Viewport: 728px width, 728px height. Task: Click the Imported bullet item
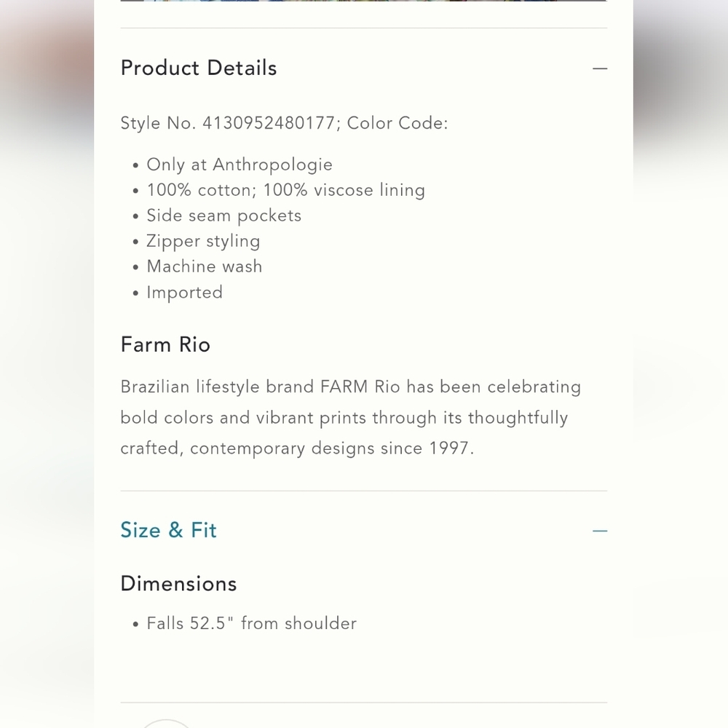click(x=185, y=293)
